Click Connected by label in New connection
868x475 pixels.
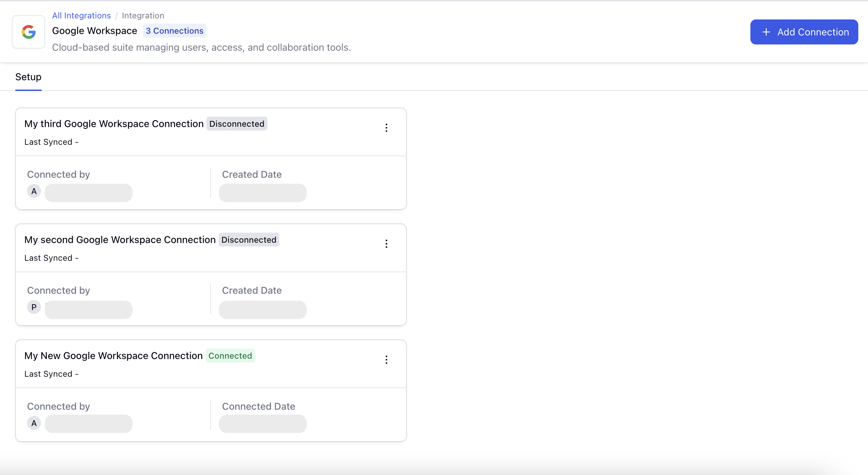pyautogui.click(x=59, y=406)
